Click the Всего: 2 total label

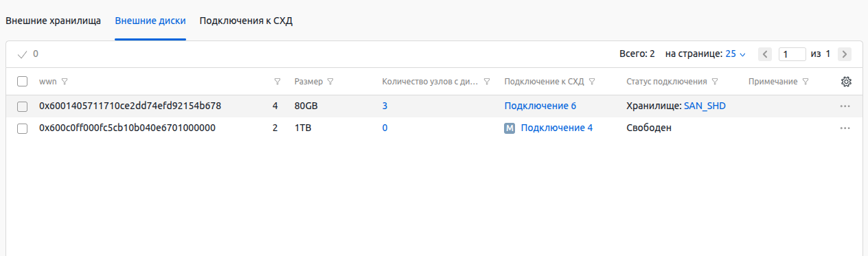[x=637, y=54]
